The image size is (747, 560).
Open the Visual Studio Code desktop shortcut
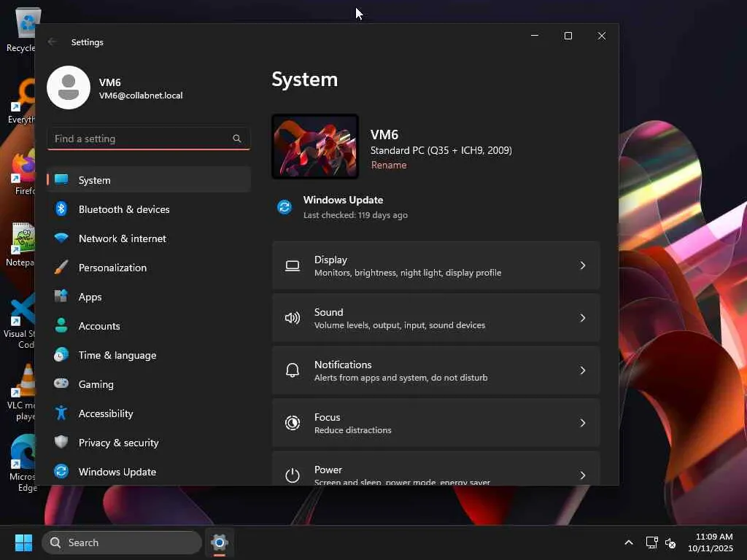(x=20, y=321)
